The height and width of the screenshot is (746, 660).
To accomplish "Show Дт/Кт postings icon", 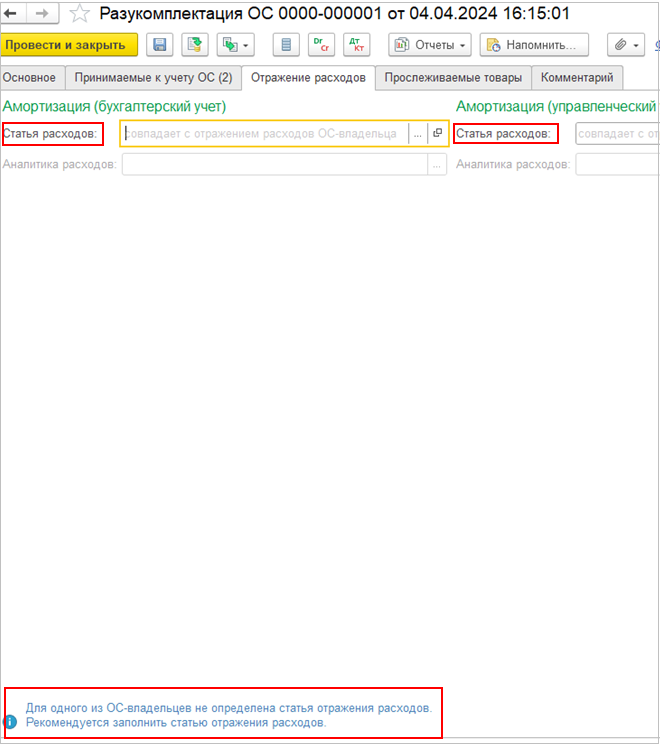I will pos(356,45).
